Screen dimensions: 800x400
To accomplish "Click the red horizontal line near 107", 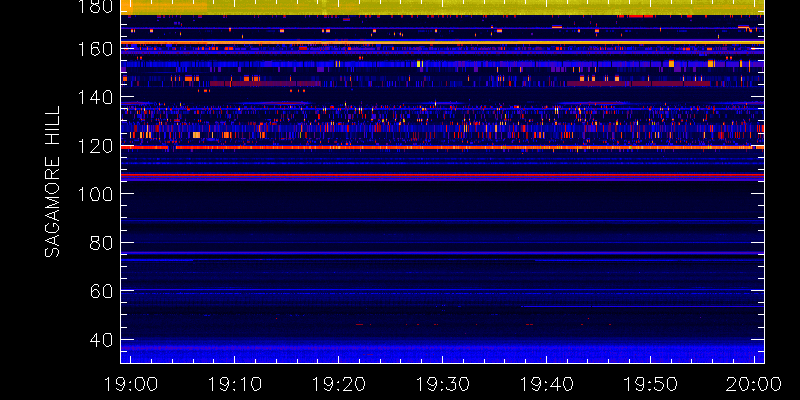I will [x=442, y=175].
